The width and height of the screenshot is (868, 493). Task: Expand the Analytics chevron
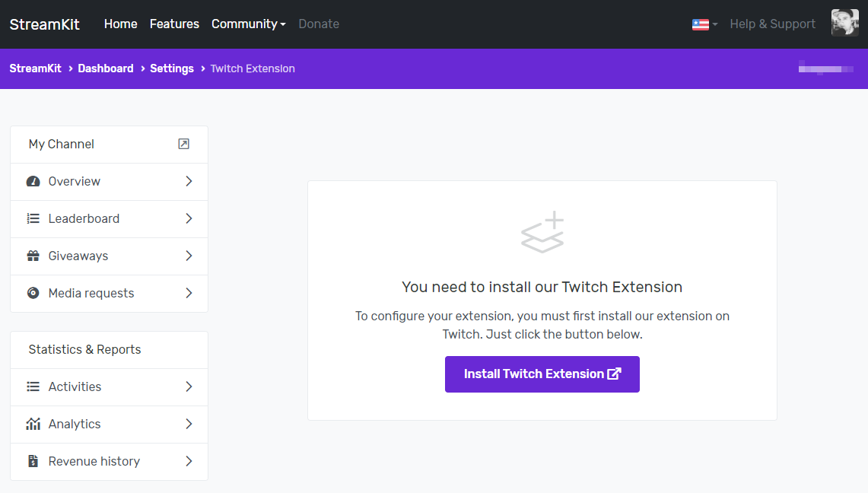189,424
